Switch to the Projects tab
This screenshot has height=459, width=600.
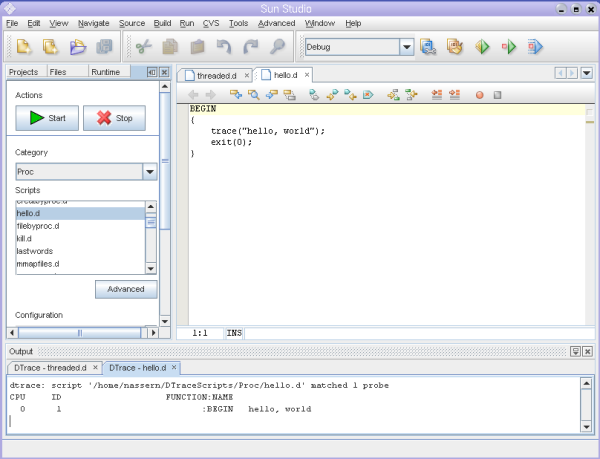point(24,72)
